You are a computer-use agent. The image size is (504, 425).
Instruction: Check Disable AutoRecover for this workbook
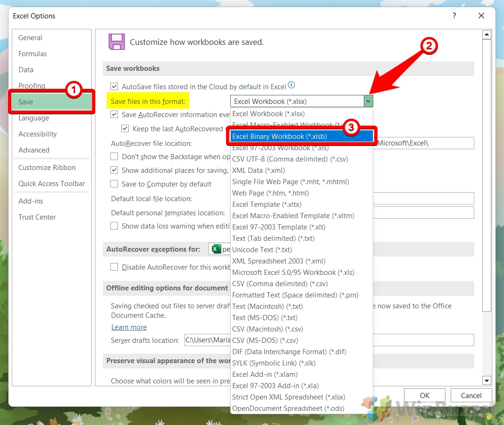tap(114, 267)
